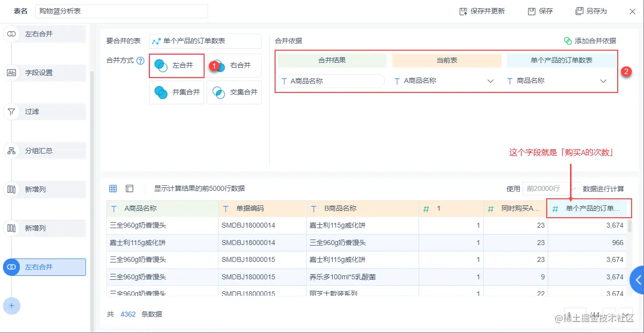Select the top 左右合并 sidebar entry
This screenshot has width=644, height=333.
[44, 34]
